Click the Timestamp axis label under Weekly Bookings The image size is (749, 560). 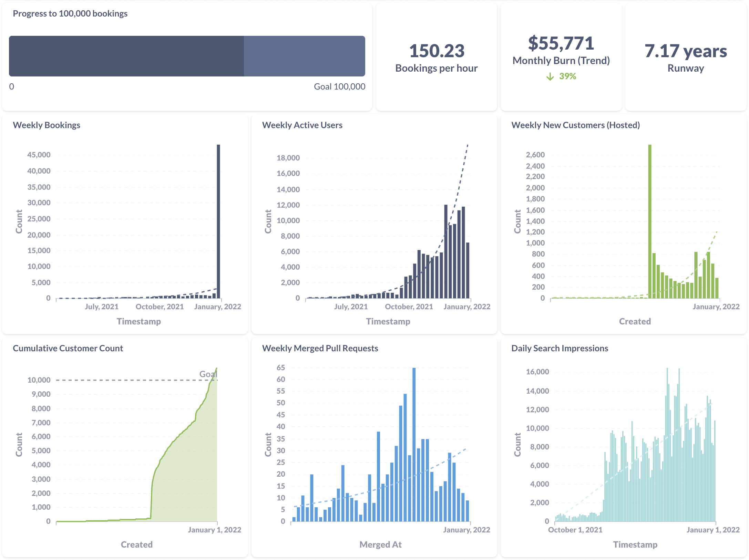point(139,322)
